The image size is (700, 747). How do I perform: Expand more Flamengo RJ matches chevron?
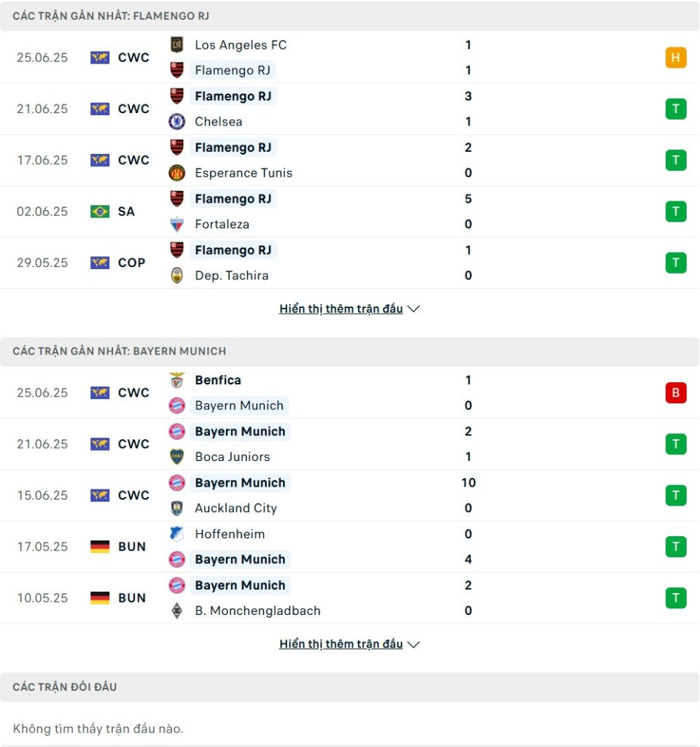pos(413,309)
